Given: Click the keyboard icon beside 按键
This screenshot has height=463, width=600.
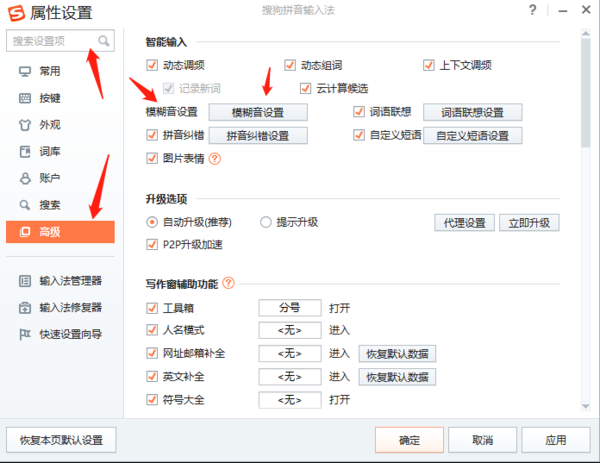Looking at the screenshot, I should tap(25, 98).
